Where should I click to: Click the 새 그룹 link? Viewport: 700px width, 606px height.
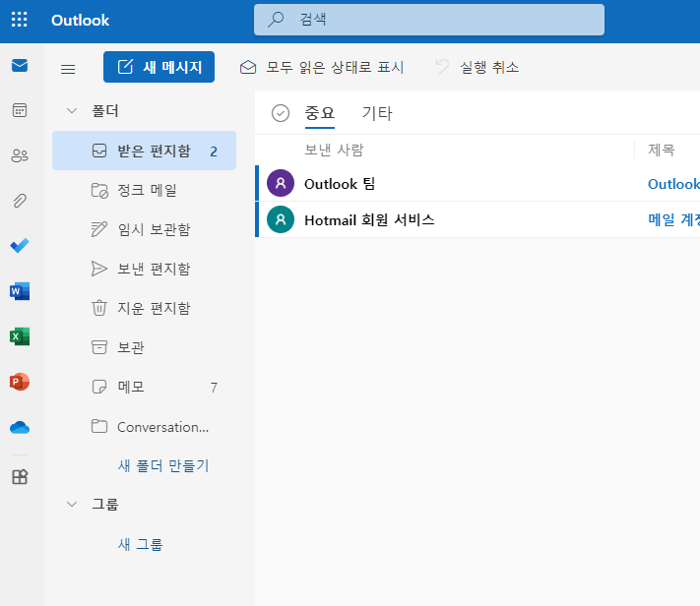pyautogui.click(x=140, y=544)
